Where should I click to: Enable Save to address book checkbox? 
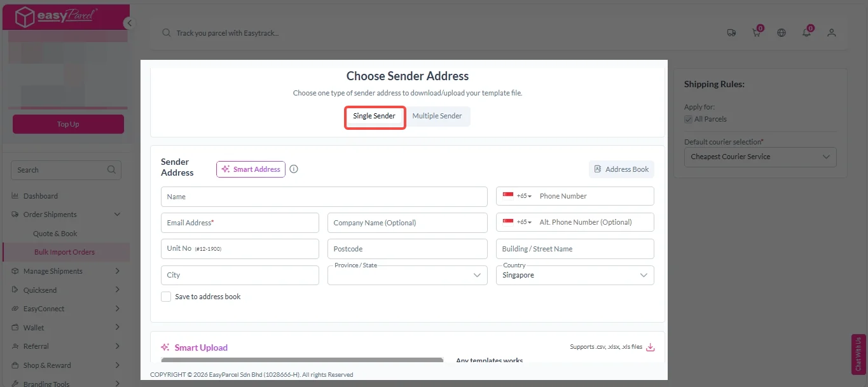click(x=166, y=297)
